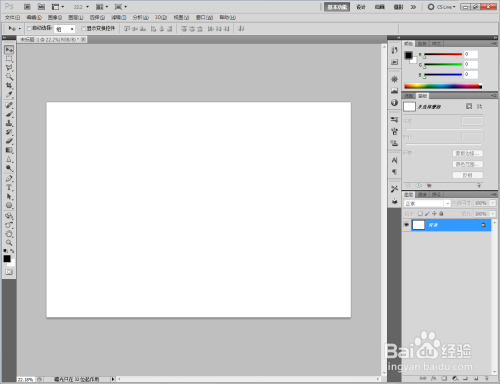Image resolution: width=500 pixels, height=384 pixels.
Task: Click the 基本功能 workspace button
Action: tap(337, 7)
